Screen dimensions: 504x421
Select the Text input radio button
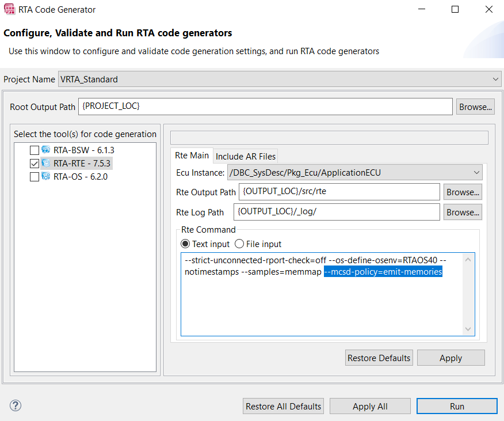185,244
